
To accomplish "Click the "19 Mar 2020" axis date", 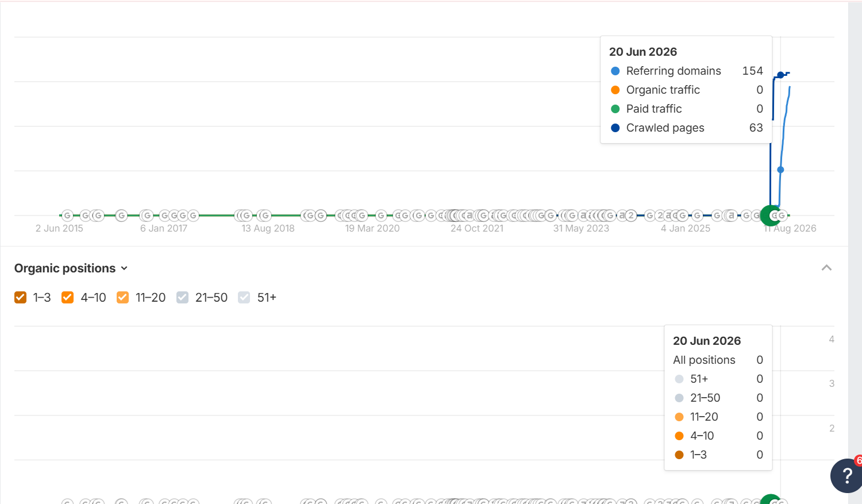I will click(x=372, y=228).
